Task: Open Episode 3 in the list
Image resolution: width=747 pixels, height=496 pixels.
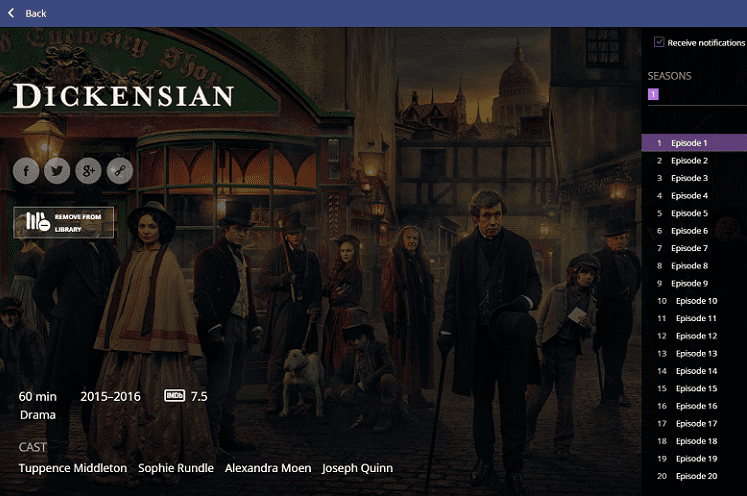Action: click(x=694, y=178)
